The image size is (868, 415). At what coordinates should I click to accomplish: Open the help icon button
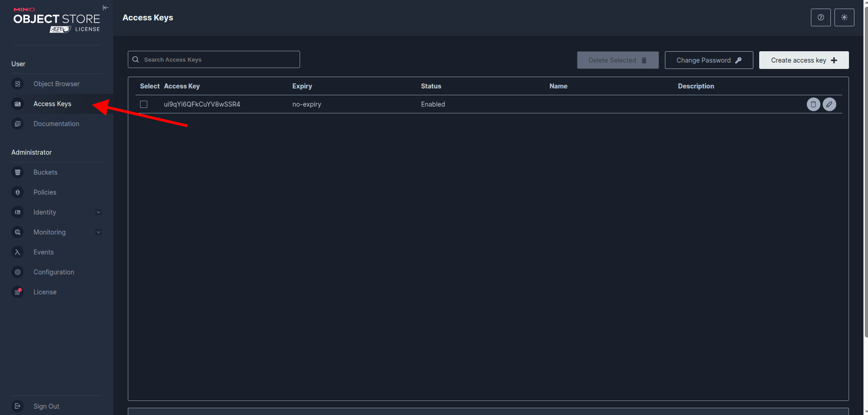(820, 17)
